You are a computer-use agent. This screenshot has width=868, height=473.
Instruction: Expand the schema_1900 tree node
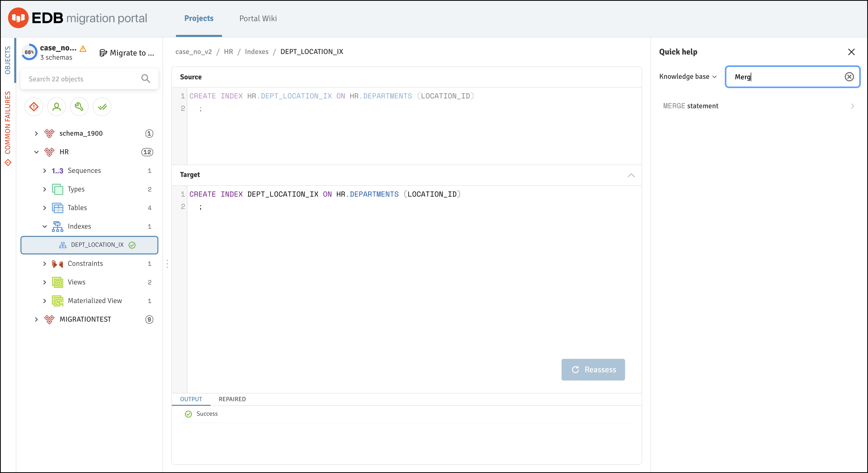[x=36, y=134]
